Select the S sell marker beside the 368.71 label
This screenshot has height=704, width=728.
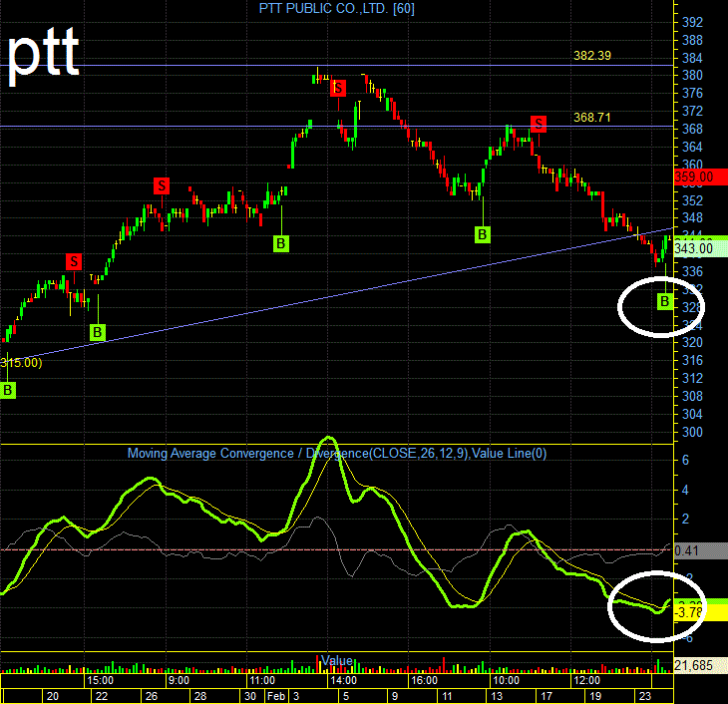[x=539, y=124]
